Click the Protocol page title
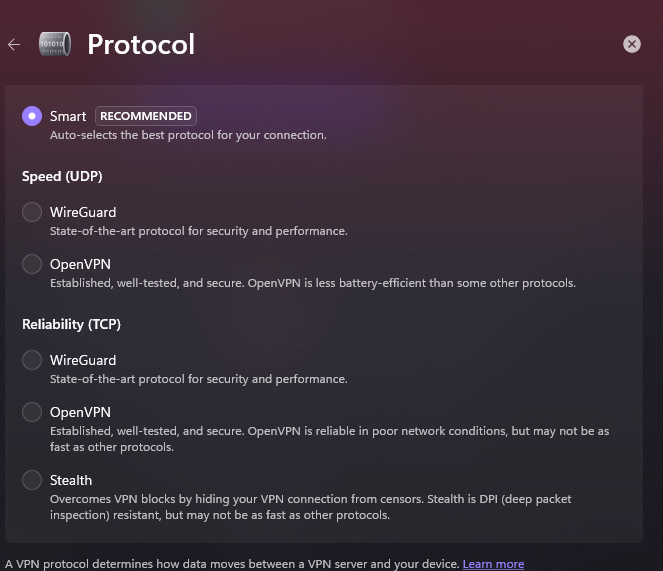The image size is (663, 571). click(x=141, y=44)
